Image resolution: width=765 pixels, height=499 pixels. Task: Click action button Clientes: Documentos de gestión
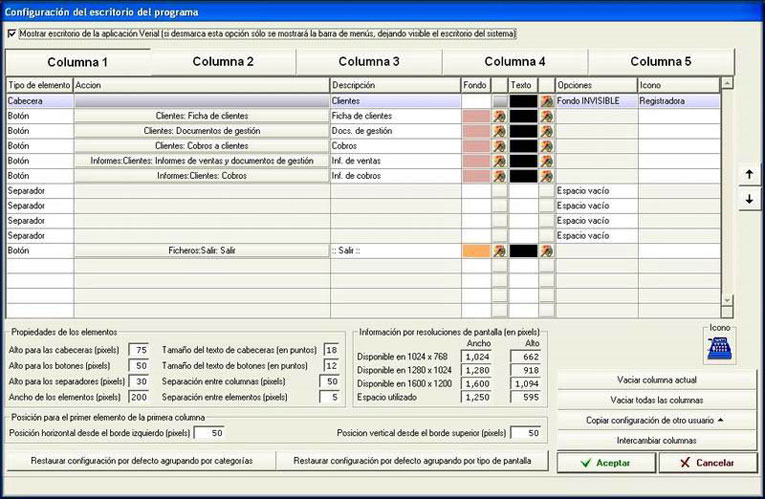(202, 131)
